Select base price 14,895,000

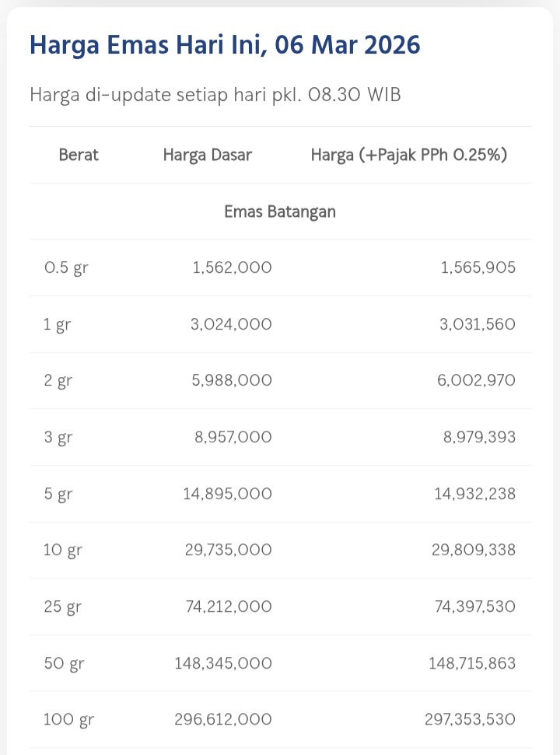227,494
